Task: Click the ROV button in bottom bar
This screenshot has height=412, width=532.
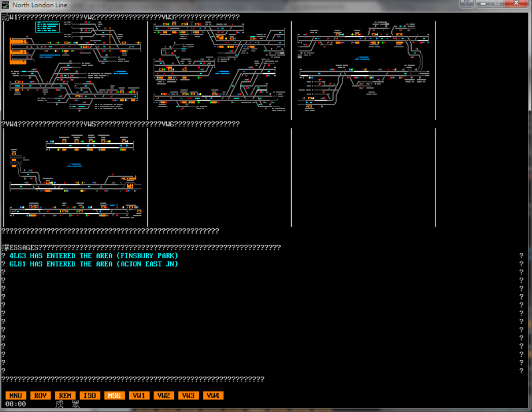Action: pos(41,395)
